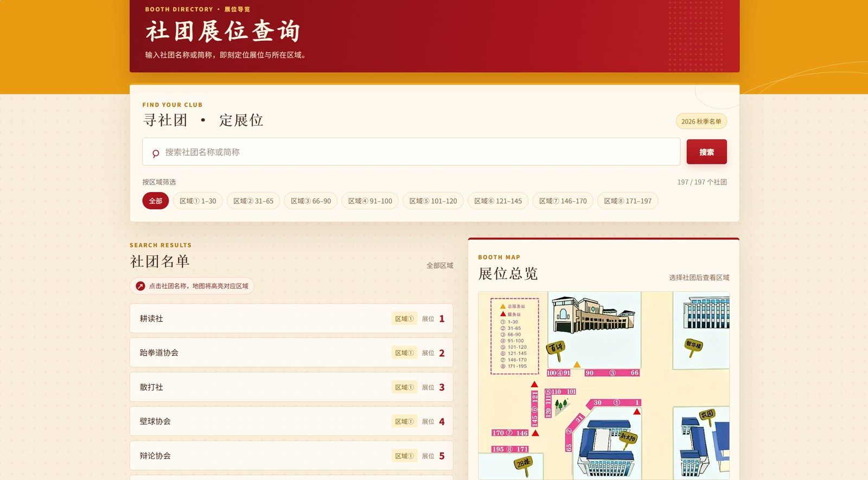The image size is (868, 480).
Task: Click the dashed legend box on the map
Action: pos(514,336)
